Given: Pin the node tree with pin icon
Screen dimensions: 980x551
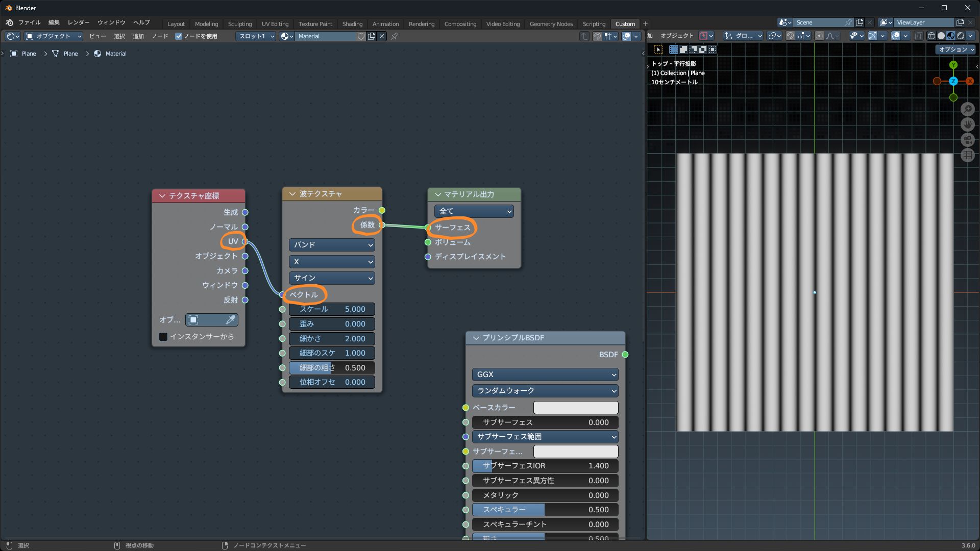Looking at the screenshot, I should pyautogui.click(x=395, y=36).
